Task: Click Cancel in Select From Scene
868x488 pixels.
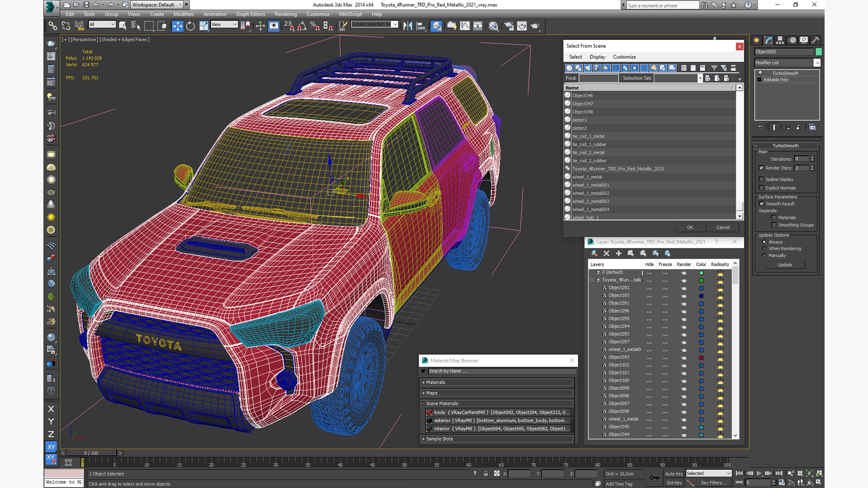Action: pos(723,227)
